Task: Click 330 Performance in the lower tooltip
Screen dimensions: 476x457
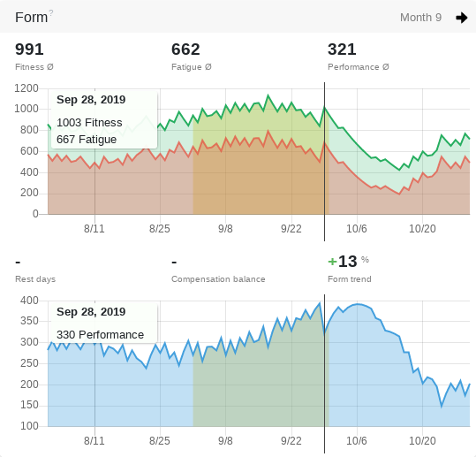Action: click(100, 334)
